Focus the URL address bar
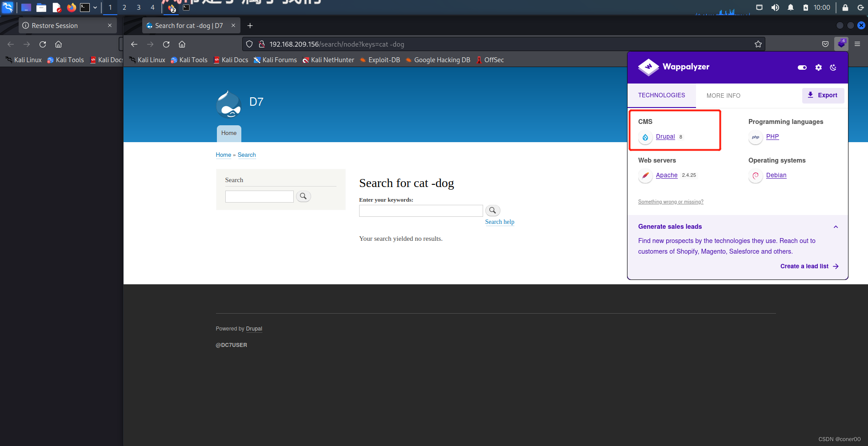This screenshot has height=446, width=868. click(x=504, y=44)
